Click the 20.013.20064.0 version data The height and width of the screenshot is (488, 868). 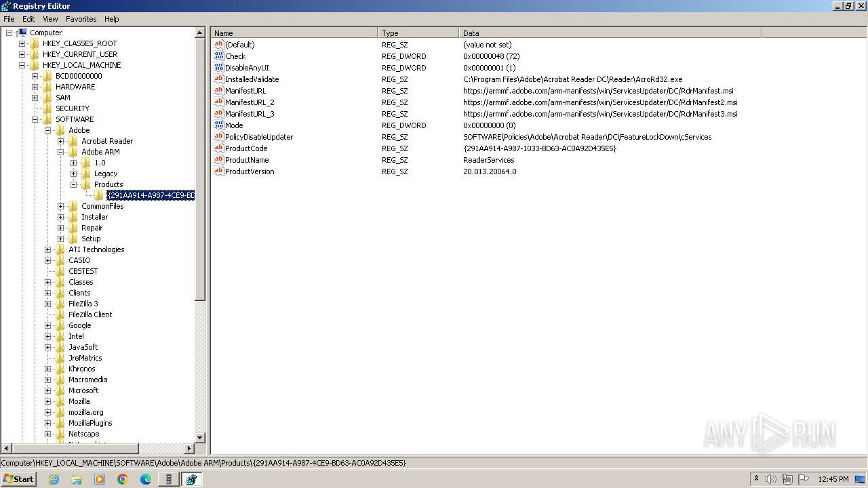click(490, 171)
